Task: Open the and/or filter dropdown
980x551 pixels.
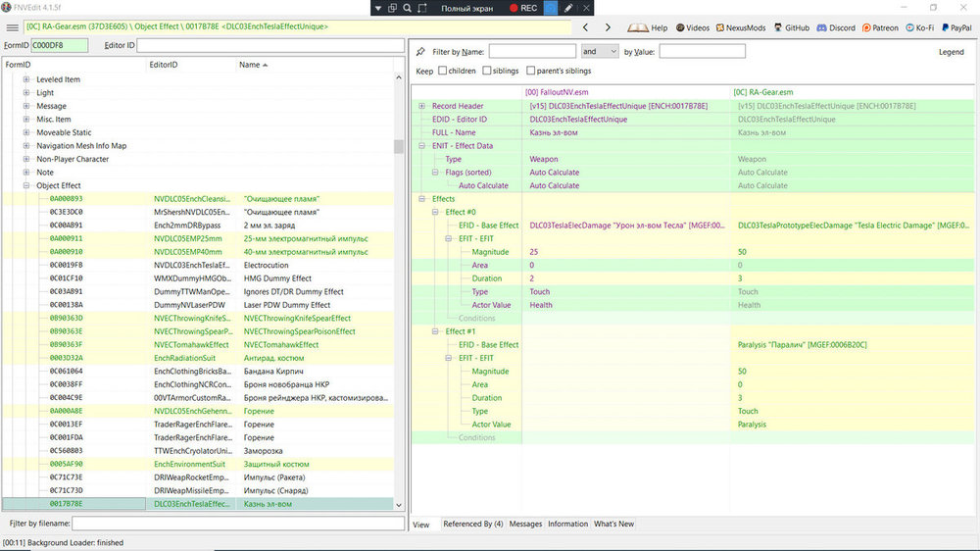Action: [x=600, y=51]
